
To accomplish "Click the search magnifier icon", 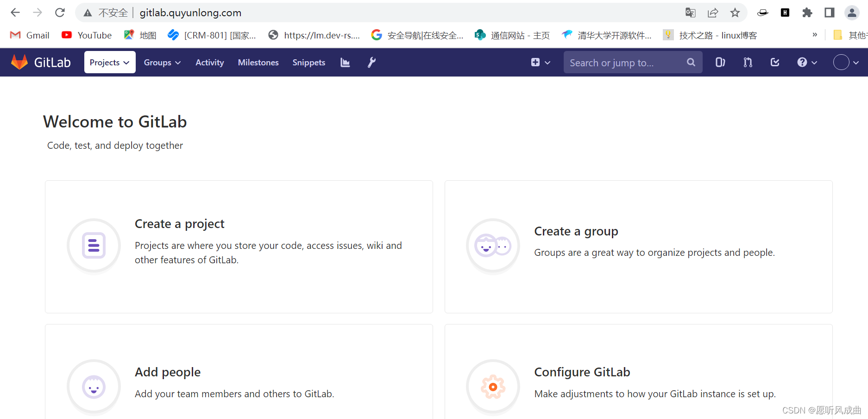I will pyautogui.click(x=691, y=62).
